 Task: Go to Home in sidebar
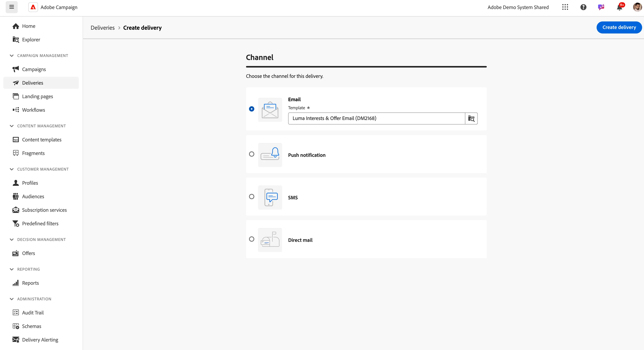pos(41,26)
